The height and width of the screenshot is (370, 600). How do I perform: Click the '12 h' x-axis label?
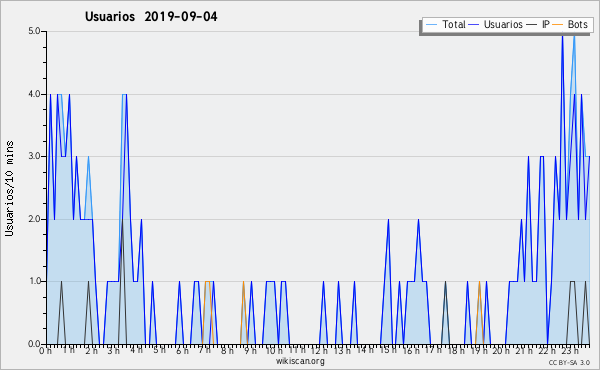(x=319, y=351)
